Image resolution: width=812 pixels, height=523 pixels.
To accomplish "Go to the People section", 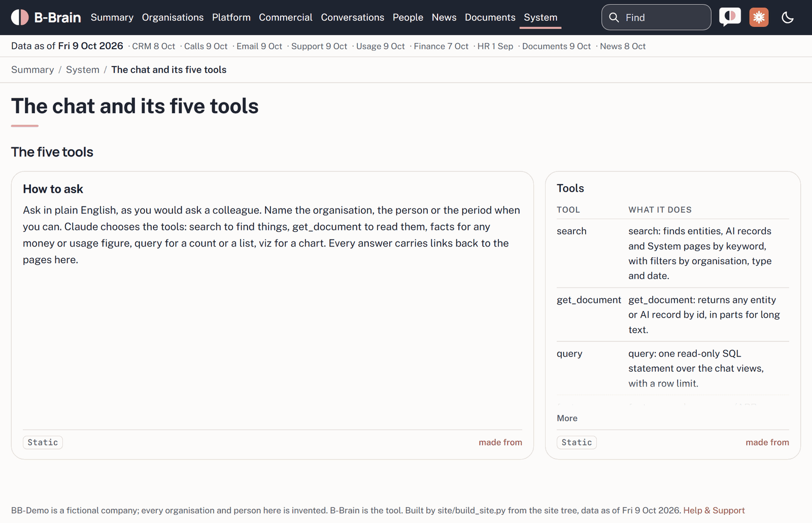I will coord(408,17).
